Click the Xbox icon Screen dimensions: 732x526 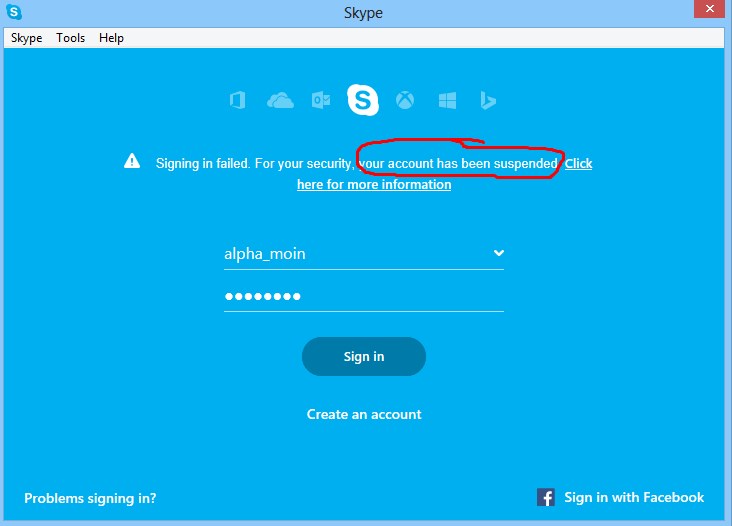pos(405,100)
